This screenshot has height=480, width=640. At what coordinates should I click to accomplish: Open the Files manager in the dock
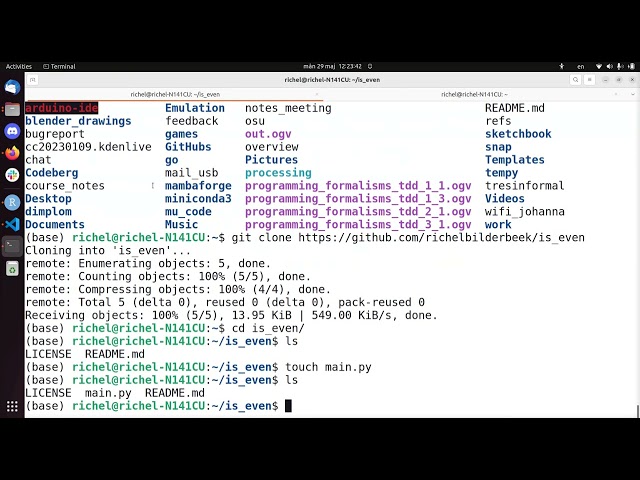tap(12, 109)
